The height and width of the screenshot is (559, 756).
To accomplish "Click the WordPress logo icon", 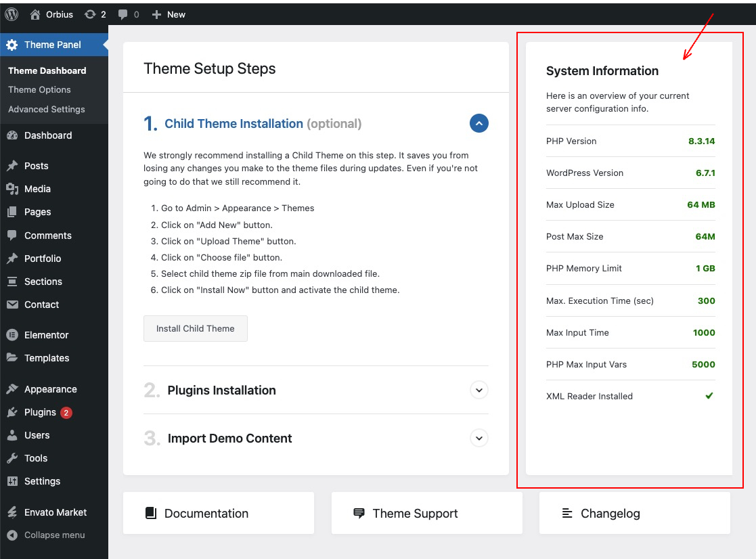I will [x=12, y=14].
